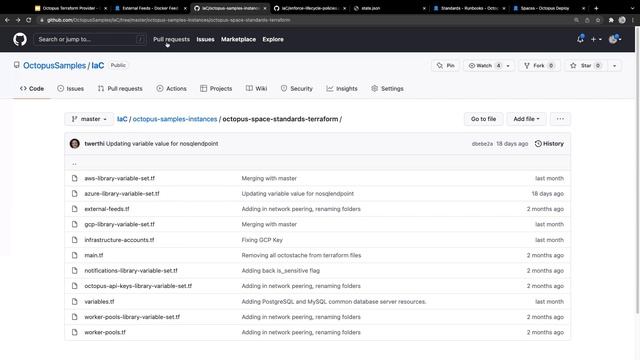Open main.tf file
The image size is (640, 360).
point(94,255)
